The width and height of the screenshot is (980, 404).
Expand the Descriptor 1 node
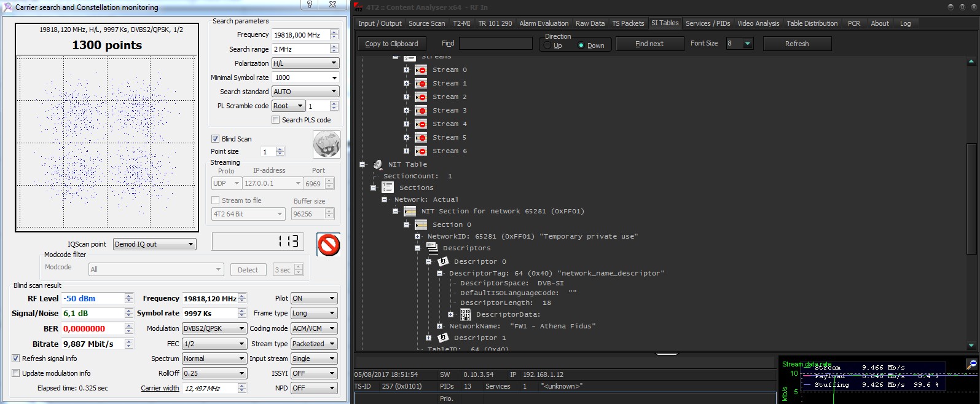coord(428,338)
